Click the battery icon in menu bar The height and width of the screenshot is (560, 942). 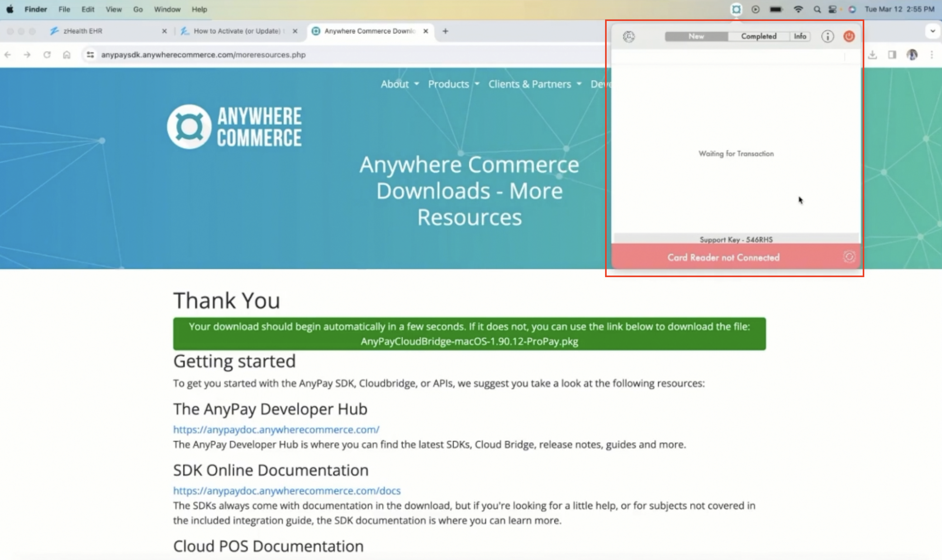click(x=776, y=10)
